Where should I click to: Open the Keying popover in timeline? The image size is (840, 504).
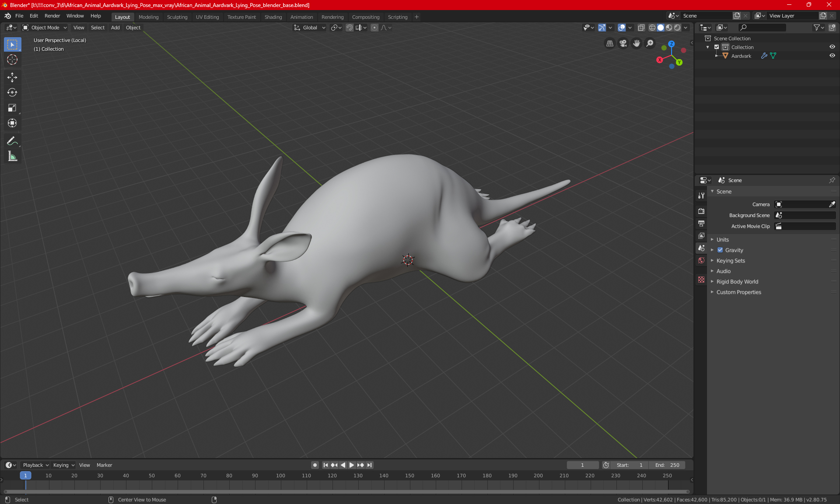[63, 465]
